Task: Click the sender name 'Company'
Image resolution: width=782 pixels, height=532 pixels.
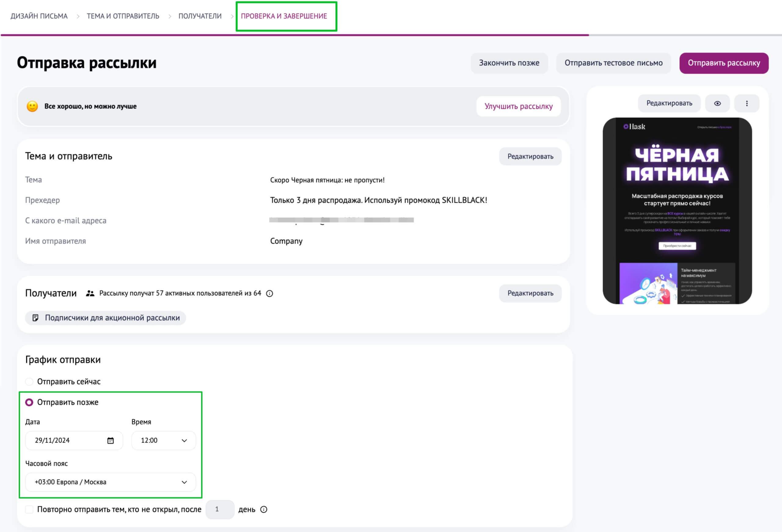Action: point(286,241)
